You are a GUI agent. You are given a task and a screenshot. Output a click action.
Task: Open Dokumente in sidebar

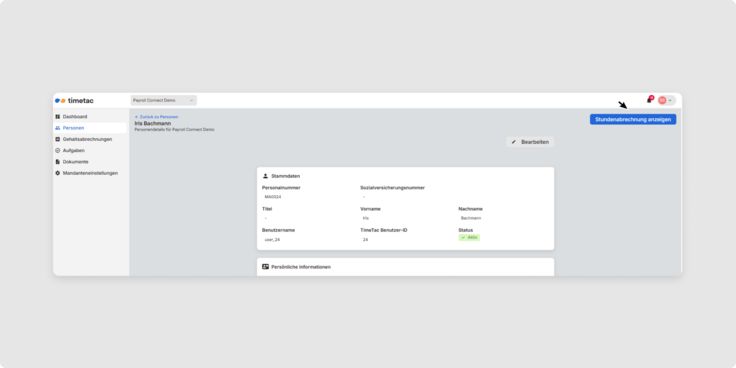click(90, 161)
